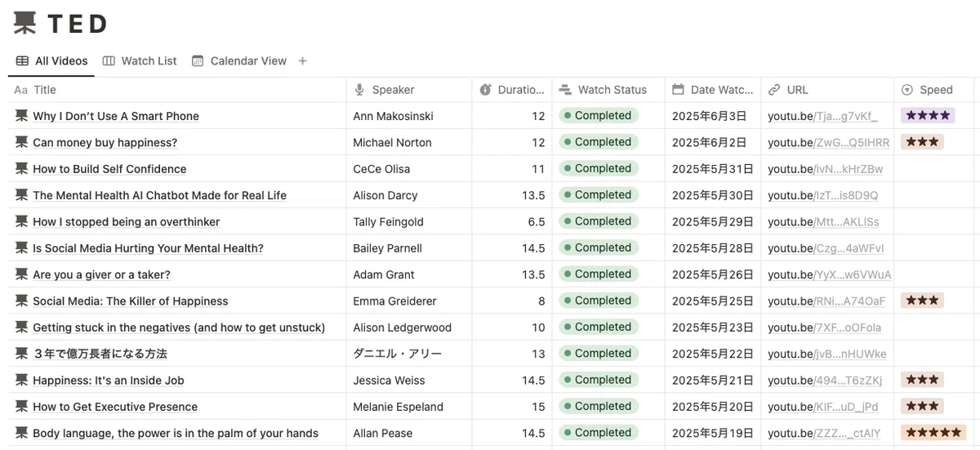Click page icon for Why I Don't Use A Smart Phone
Viewport: 980px width, 450px height.
[21, 116]
